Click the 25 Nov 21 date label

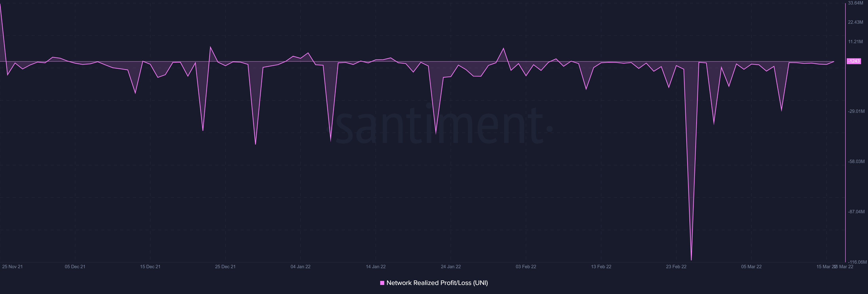pyautogui.click(x=12, y=267)
